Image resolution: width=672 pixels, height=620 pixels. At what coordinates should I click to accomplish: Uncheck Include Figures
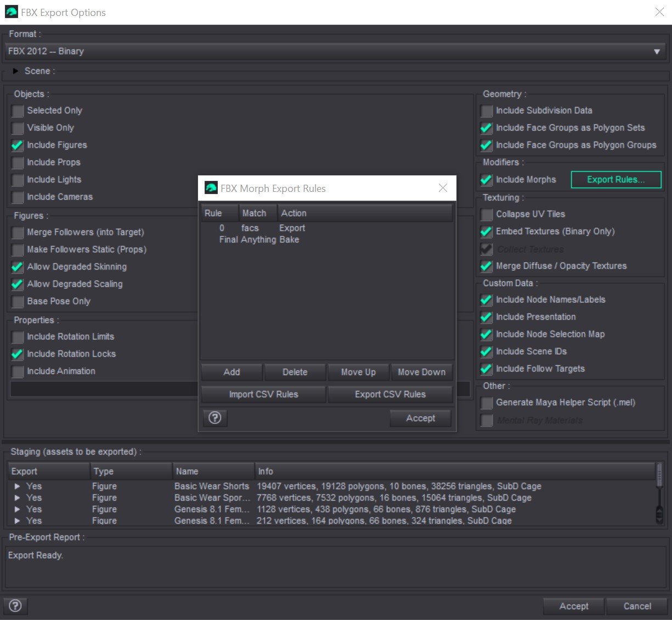pos(18,145)
